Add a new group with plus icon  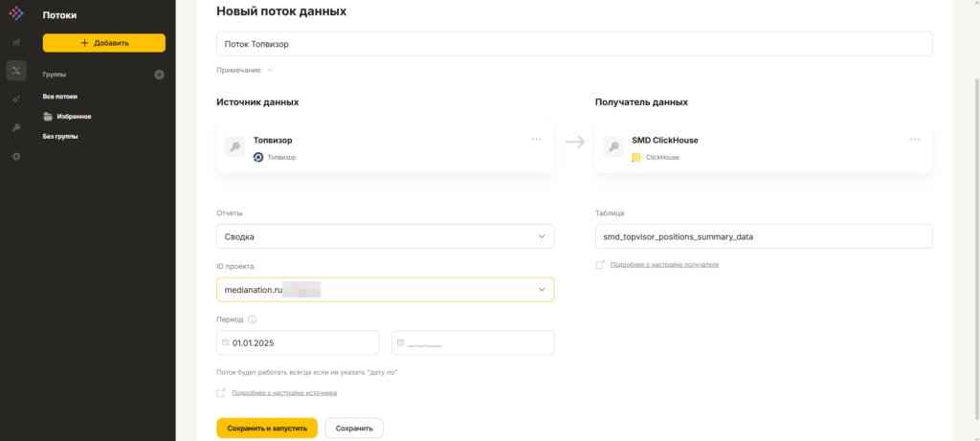click(160, 75)
